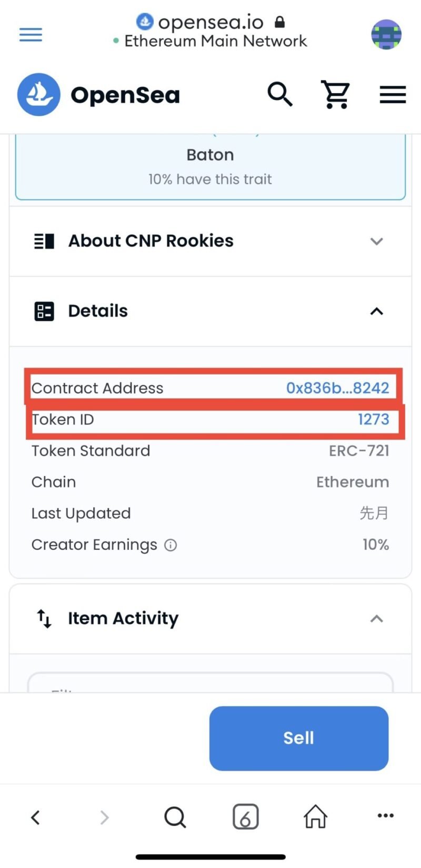The image size is (421, 868).
Task: Tap the browser home icon
Action: click(315, 817)
